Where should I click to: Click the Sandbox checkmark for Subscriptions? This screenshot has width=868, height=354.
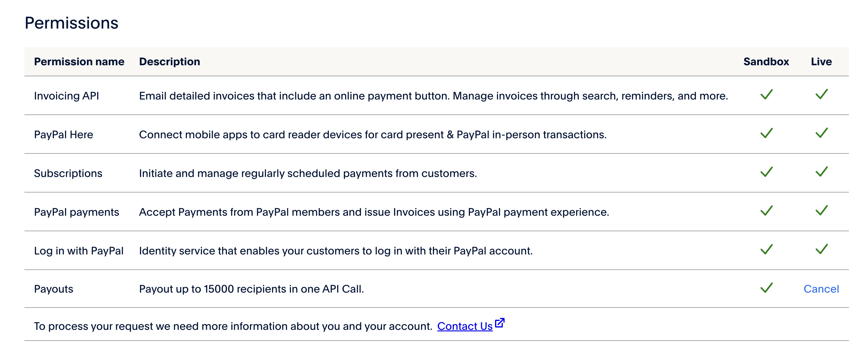[x=766, y=172]
